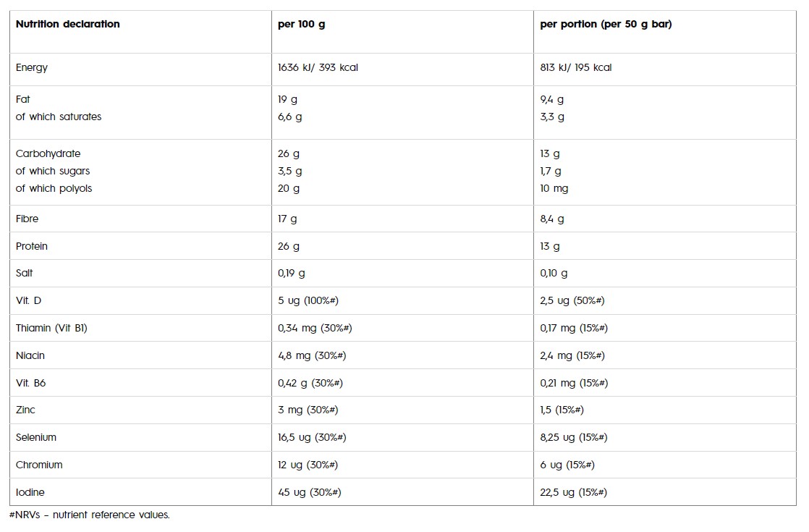Select the Fibre row label
The image size is (809, 532).
click(27, 219)
